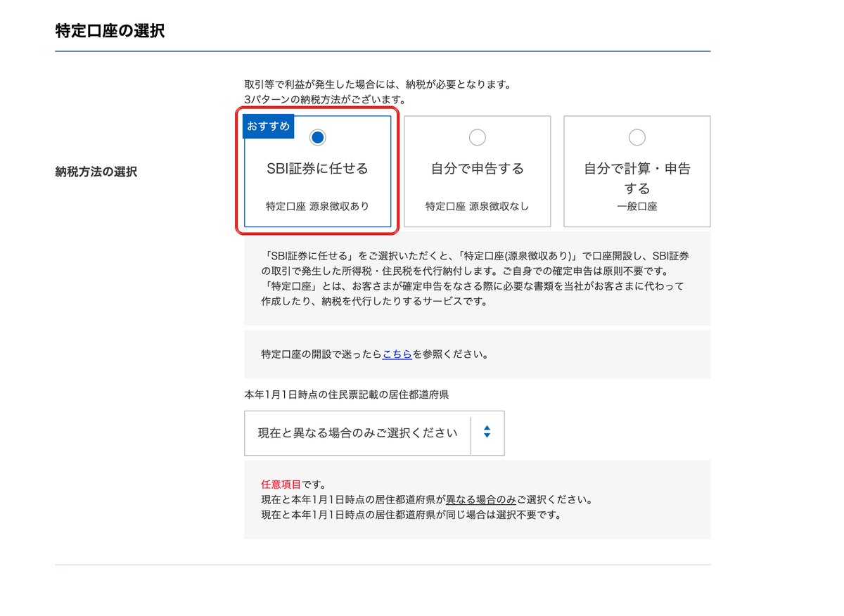Click the おすすめ badge on the first card
This screenshot has height=616, width=844.
pyautogui.click(x=269, y=127)
